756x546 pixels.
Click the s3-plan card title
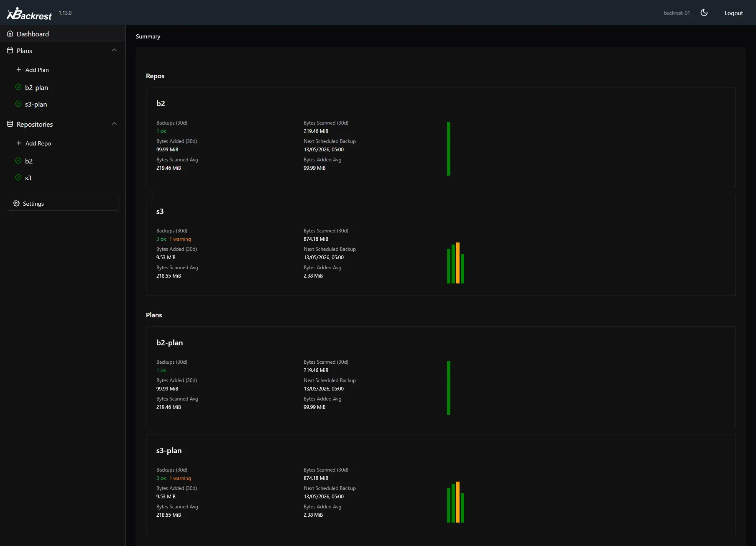[169, 451]
